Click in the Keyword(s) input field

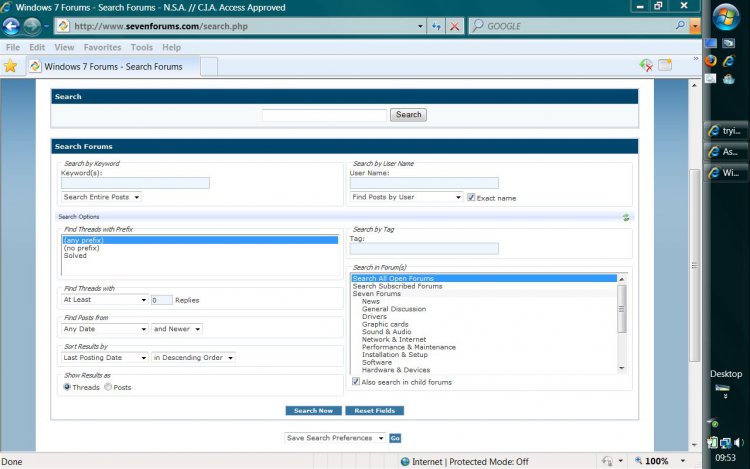click(x=135, y=183)
